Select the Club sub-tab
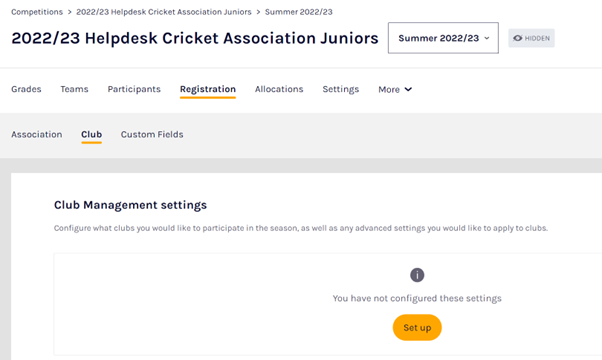602x360 pixels. (91, 134)
